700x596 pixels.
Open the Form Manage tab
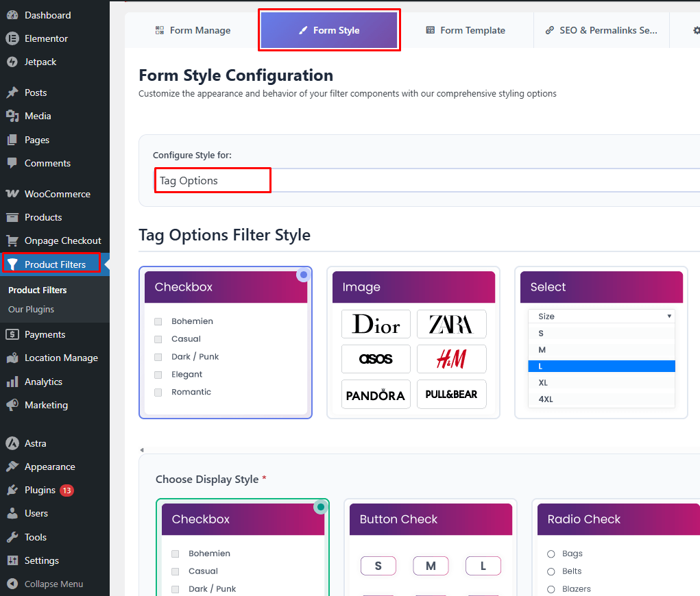tap(193, 30)
